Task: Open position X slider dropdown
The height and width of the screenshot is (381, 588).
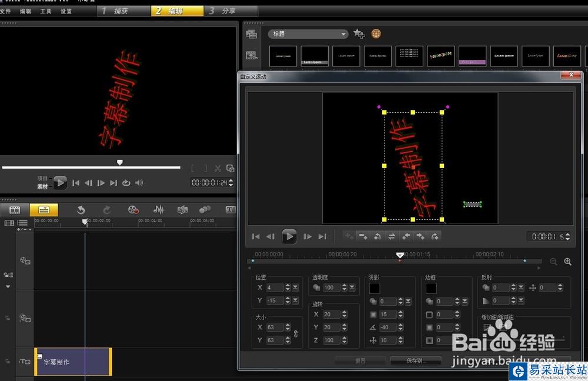Action: [296, 288]
